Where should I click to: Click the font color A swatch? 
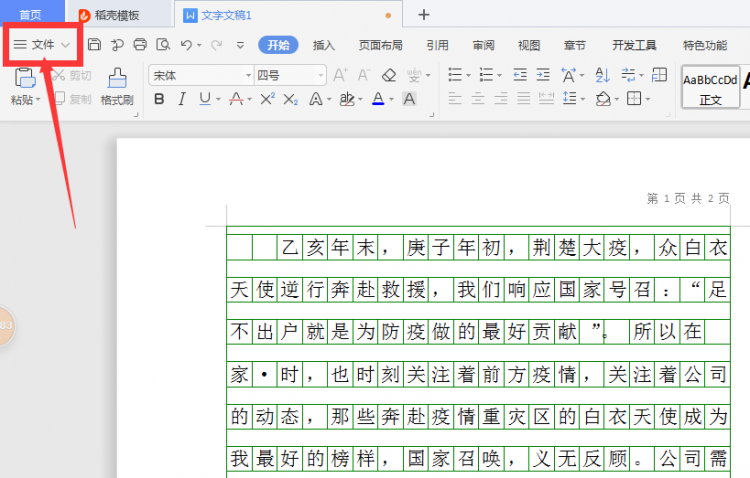[x=378, y=99]
